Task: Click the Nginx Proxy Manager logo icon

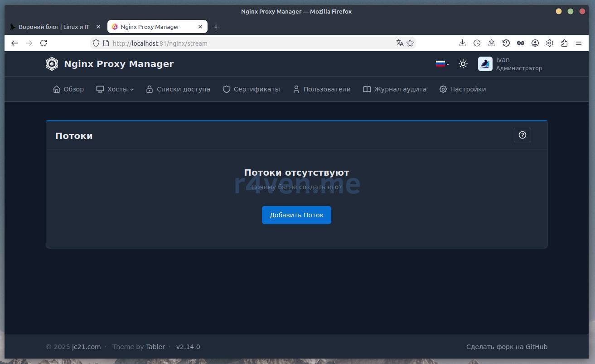Action: (52, 64)
